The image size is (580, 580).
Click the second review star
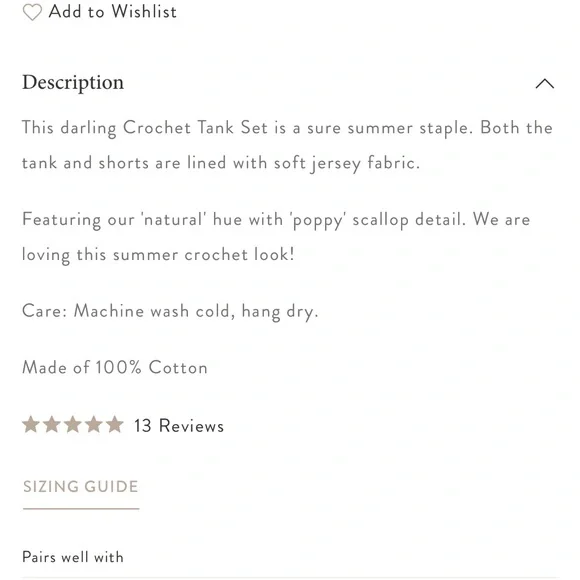pos(52,424)
